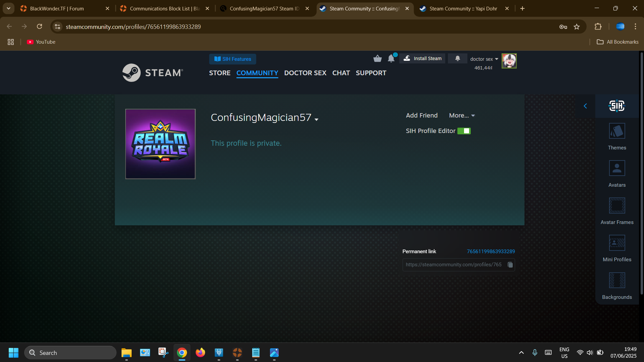Open the ENG US language switcher
This screenshot has width=644, height=362.
click(564, 353)
